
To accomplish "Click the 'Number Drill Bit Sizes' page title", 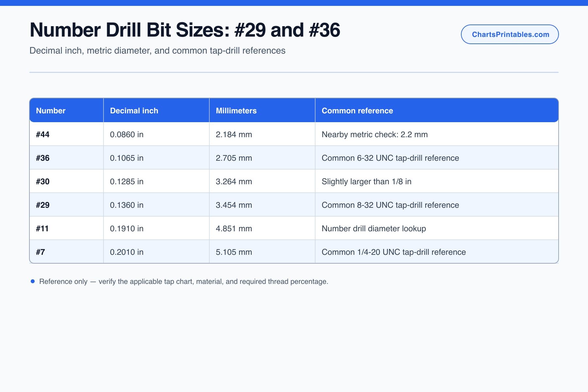I will click(185, 30).
